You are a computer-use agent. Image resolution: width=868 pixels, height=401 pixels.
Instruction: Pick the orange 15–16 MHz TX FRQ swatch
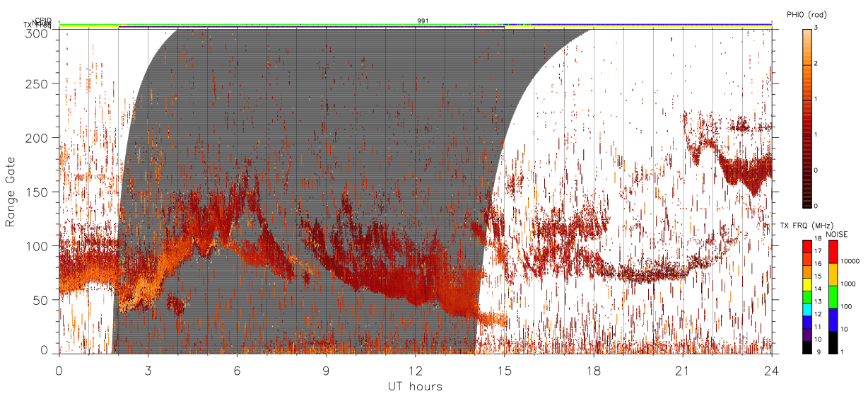807,271
